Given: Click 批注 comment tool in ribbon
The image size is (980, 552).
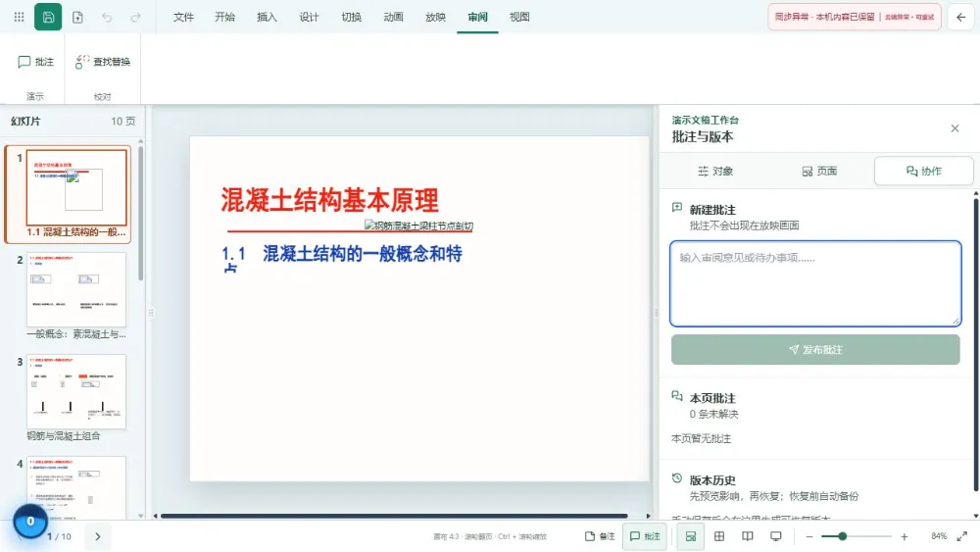Looking at the screenshot, I should pyautogui.click(x=36, y=61).
